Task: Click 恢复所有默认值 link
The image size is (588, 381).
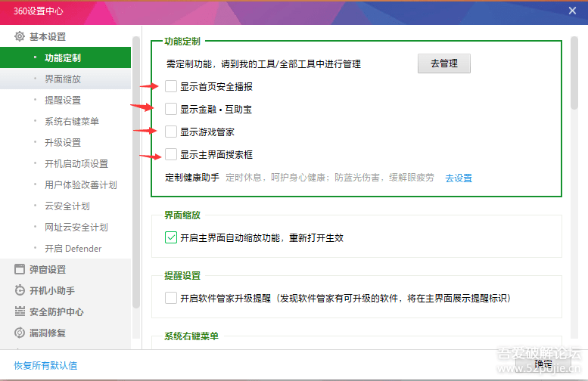Action: (45, 365)
